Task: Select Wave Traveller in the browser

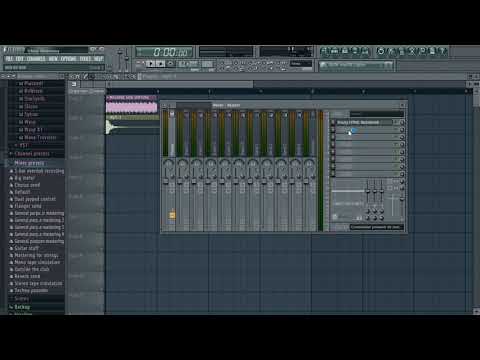Action: pos(40,137)
